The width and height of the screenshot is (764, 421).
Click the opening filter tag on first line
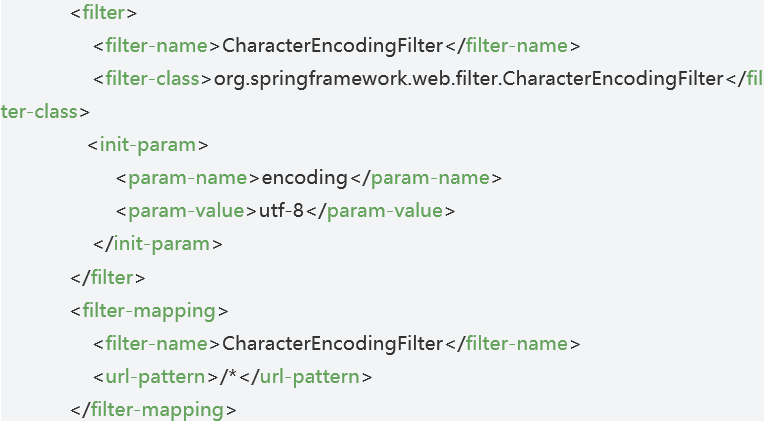point(104,14)
